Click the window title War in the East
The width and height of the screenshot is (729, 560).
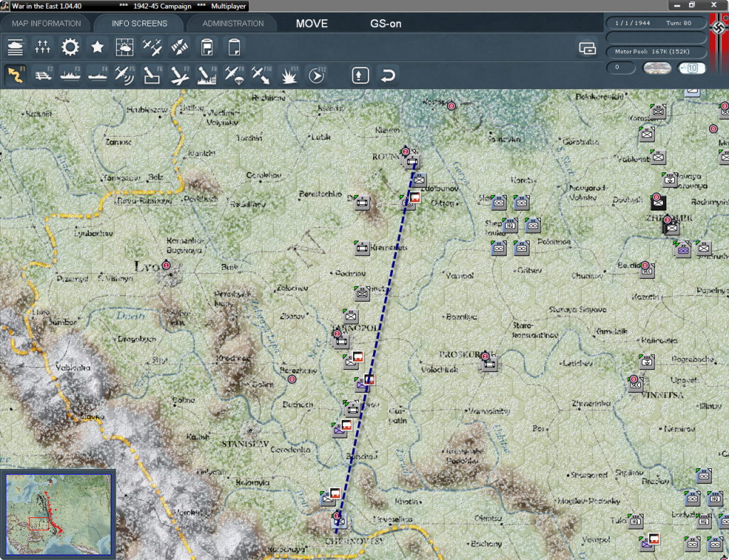pos(46,6)
